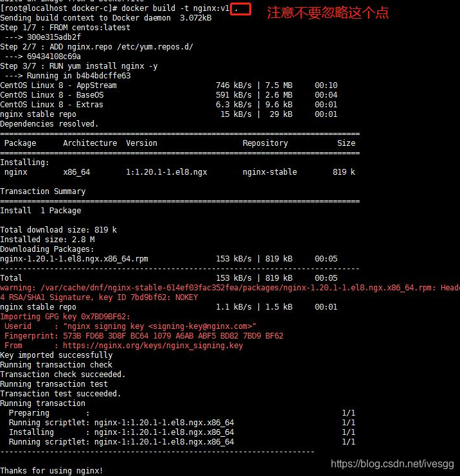Click 'Running transaction test' line
This screenshot has width=460, height=476.
click(54, 384)
